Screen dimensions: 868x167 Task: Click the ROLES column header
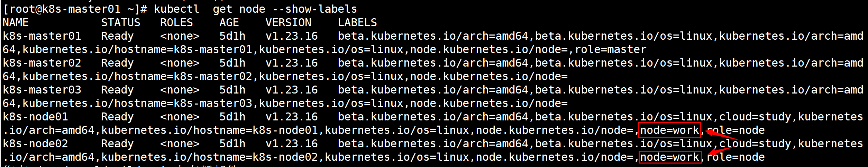point(176,22)
